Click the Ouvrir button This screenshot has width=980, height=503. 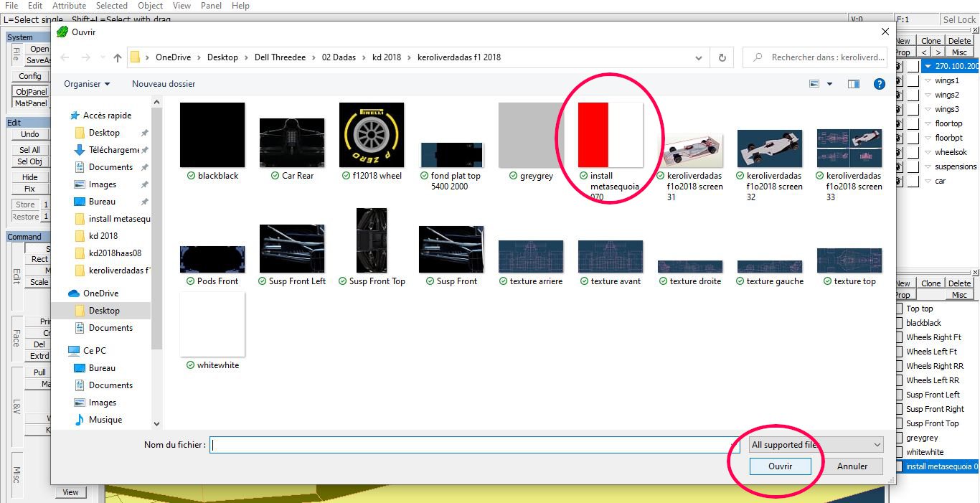coord(780,466)
